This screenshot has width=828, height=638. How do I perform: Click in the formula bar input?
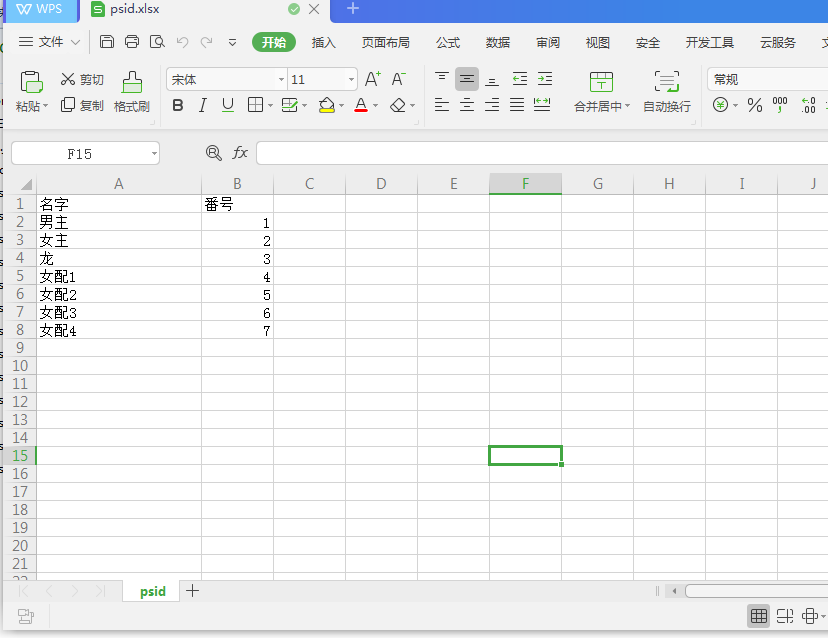click(x=542, y=153)
